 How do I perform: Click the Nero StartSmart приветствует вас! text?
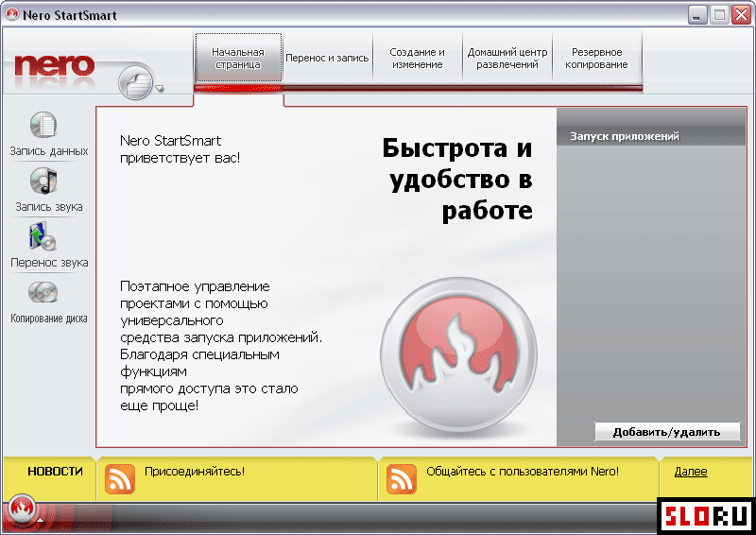(x=180, y=149)
